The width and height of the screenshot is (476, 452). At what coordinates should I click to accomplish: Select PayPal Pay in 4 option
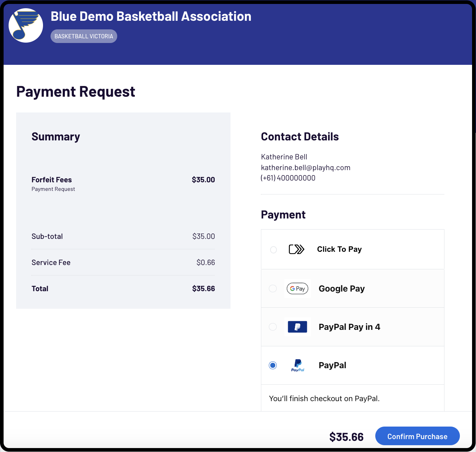(273, 327)
